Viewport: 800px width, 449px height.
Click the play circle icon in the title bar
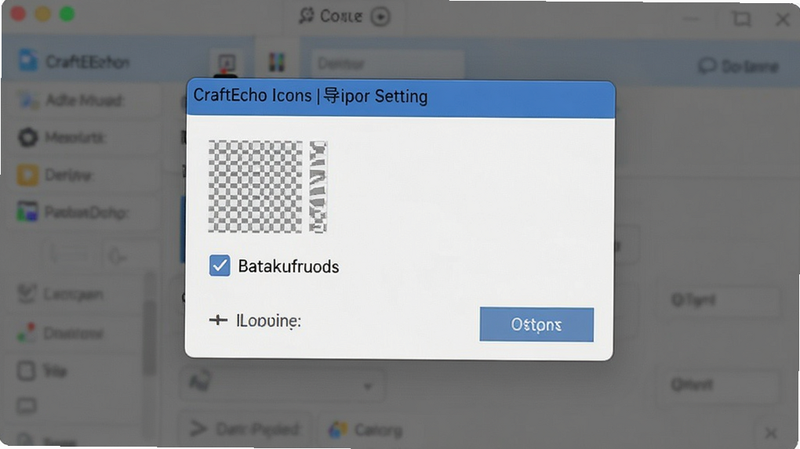tap(380, 16)
